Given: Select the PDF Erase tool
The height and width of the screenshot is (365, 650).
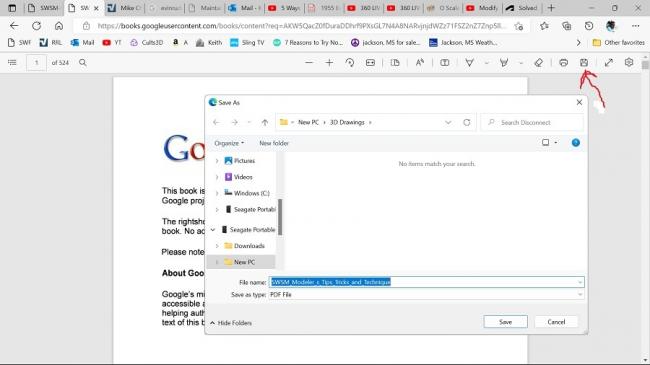Looking at the screenshot, I should (x=538, y=63).
